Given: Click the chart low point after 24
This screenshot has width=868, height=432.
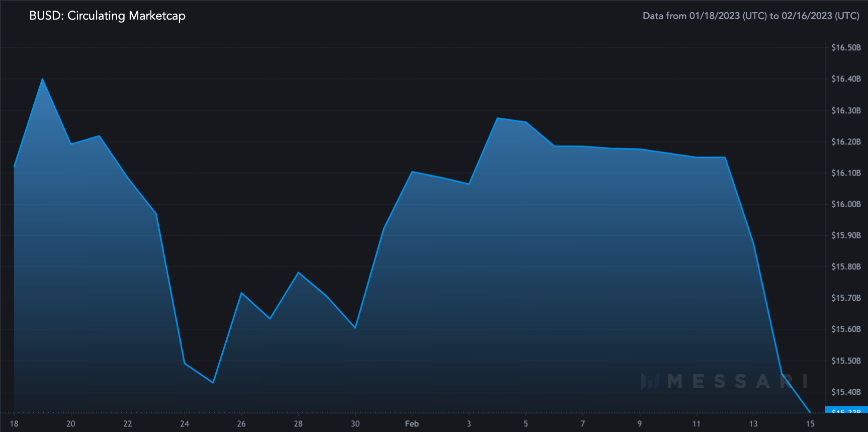Looking at the screenshot, I should (x=213, y=382).
